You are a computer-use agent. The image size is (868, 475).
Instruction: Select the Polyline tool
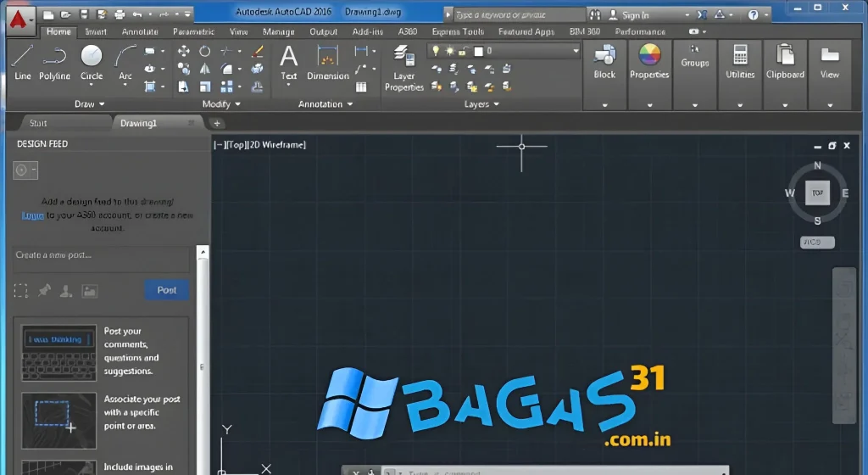pos(54,63)
